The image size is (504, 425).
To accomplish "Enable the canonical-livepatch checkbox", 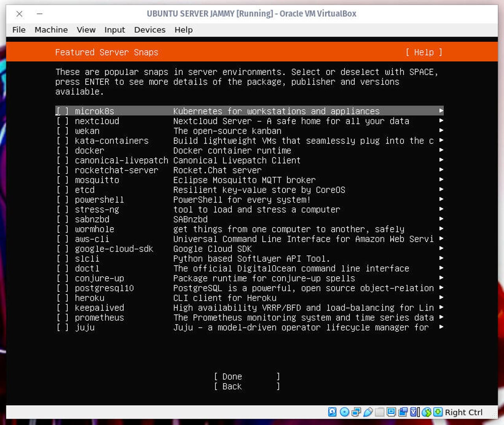I will click(x=62, y=160).
